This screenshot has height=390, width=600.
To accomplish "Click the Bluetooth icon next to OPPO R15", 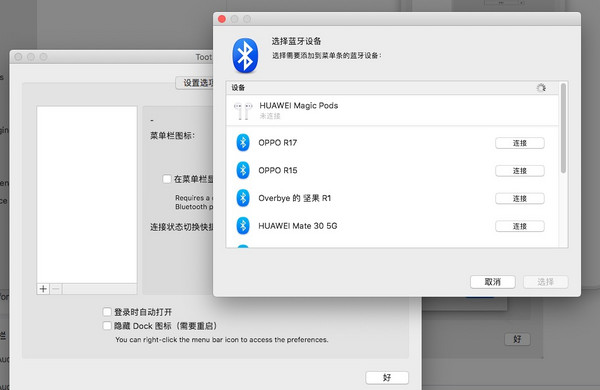I will [x=243, y=170].
